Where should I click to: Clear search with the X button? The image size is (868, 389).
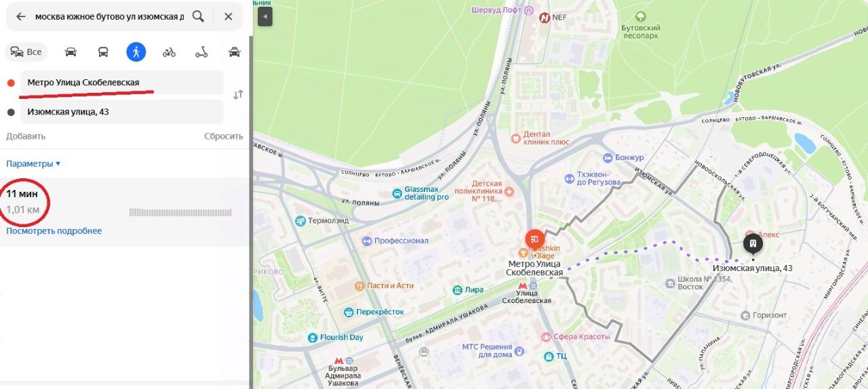pyautogui.click(x=229, y=16)
